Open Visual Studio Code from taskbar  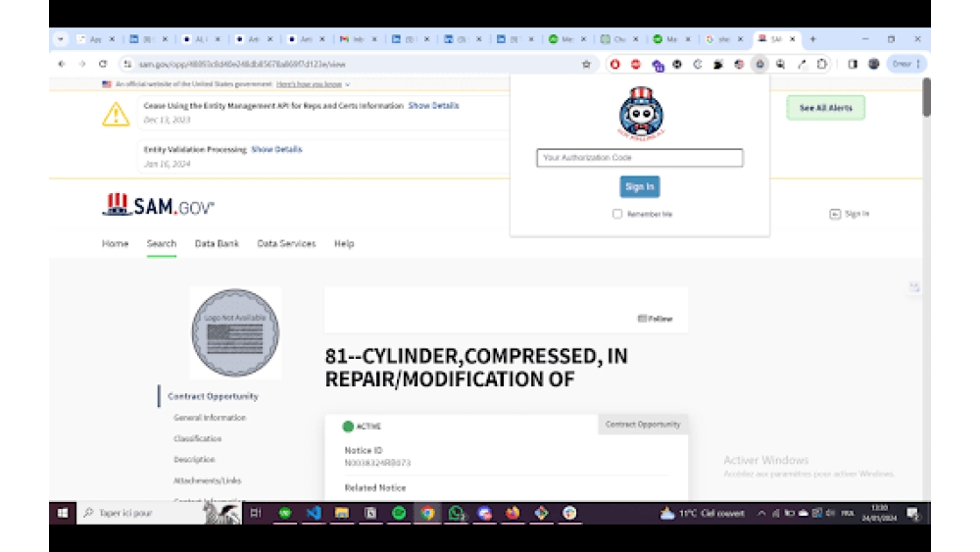(x=314, y=513)
